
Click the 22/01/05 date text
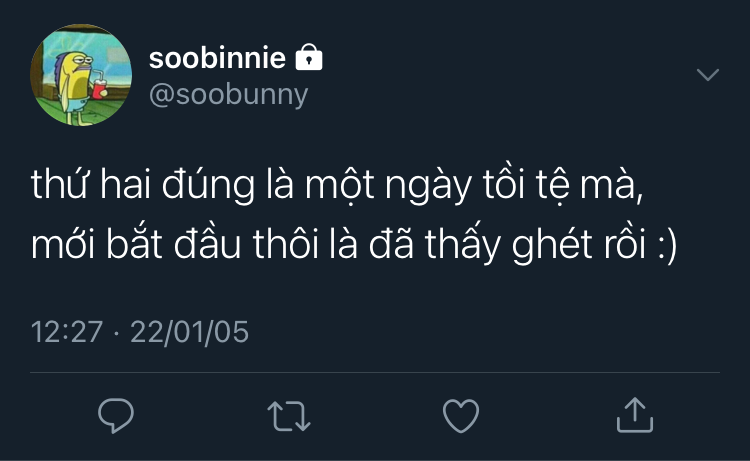(189, 332)
